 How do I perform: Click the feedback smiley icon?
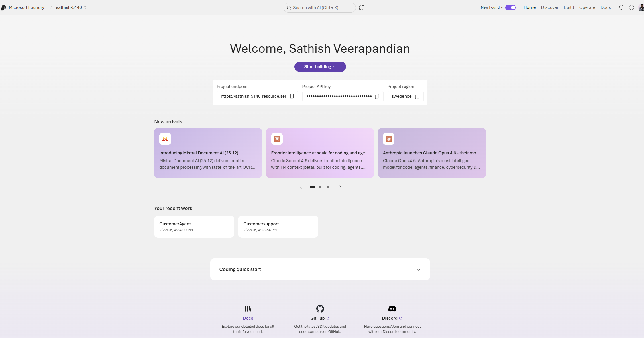tap(631, 7)
